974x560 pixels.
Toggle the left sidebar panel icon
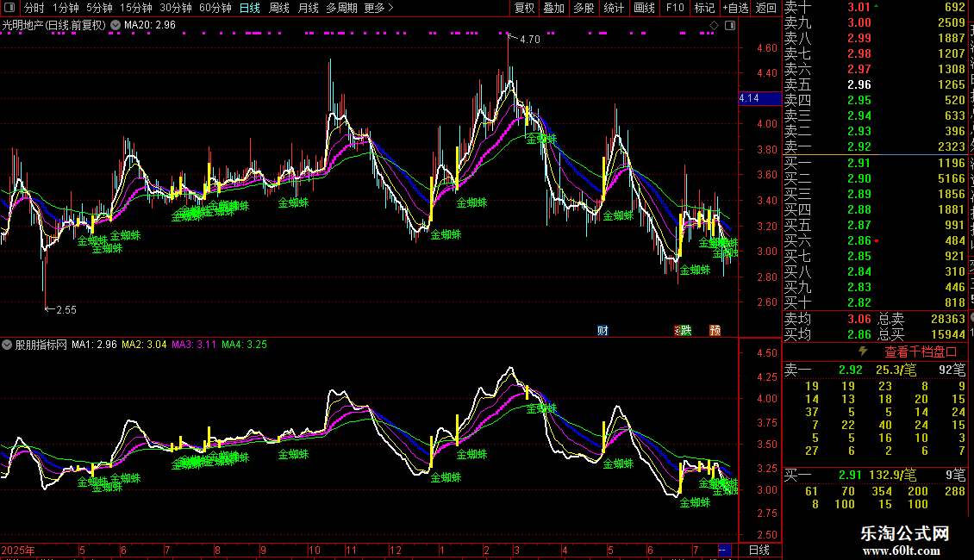tap(9, 8)
